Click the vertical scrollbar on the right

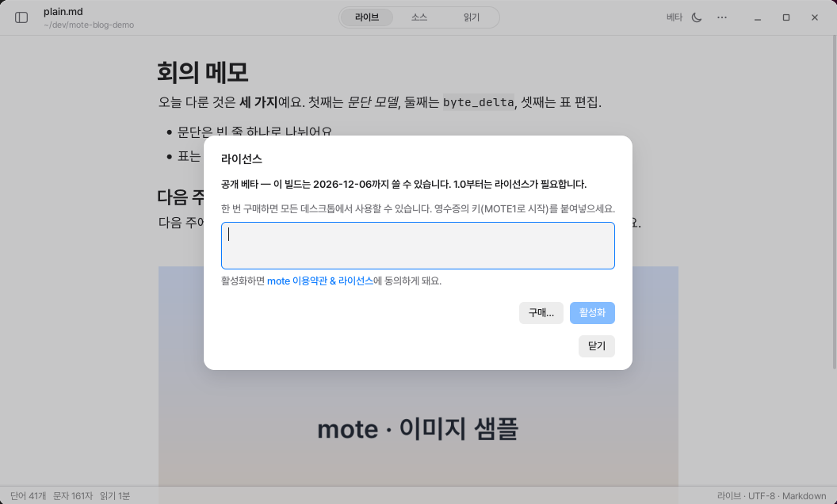(x=835, y=202)
